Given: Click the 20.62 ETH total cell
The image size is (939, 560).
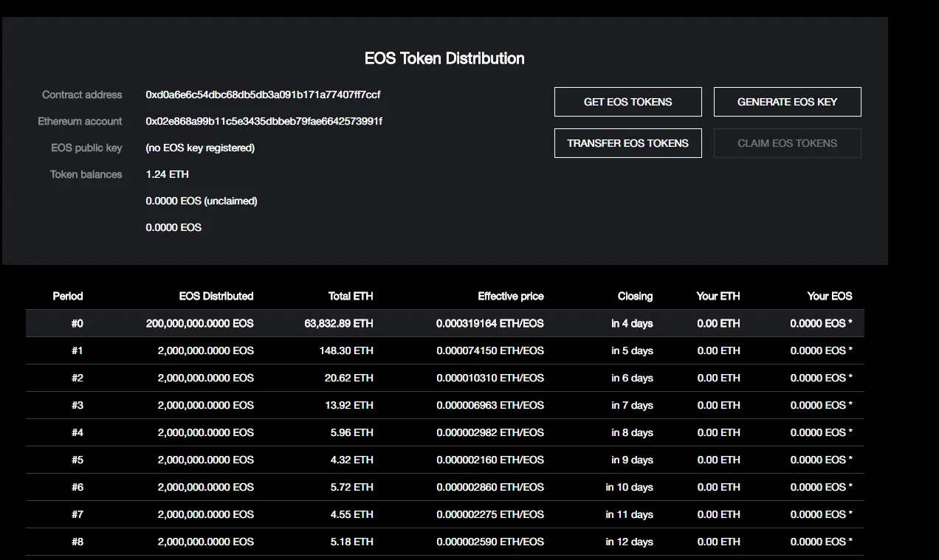Looking at the screenshot, I should click(x=349, y=378).
